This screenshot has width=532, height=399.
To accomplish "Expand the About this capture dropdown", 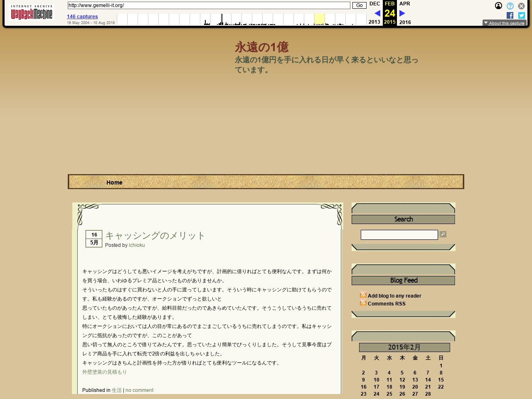I will coord(504,23).
